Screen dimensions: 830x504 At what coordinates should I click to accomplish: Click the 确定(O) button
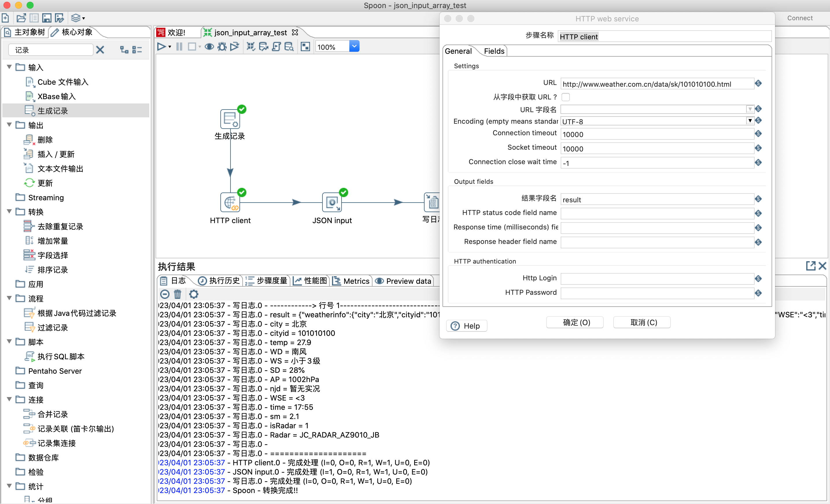(x=575, y=323)
